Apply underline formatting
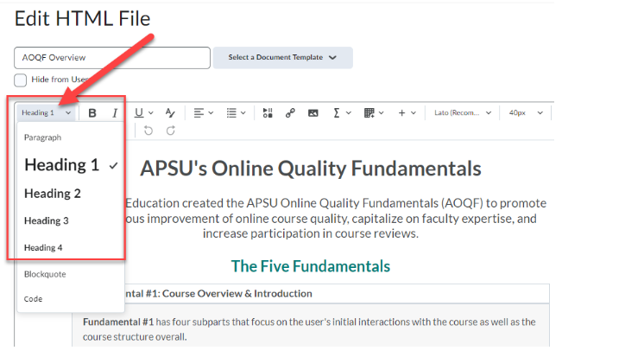This screenshot has height=357, width=644. click(139, 112)
